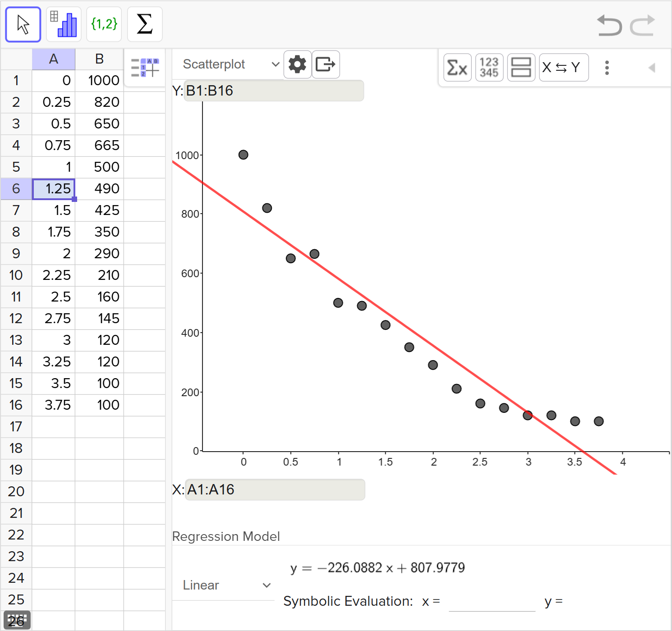Viewport: 672px width, 631px height.
Task: Select row 1 header
Action: [x=16, y=81]
